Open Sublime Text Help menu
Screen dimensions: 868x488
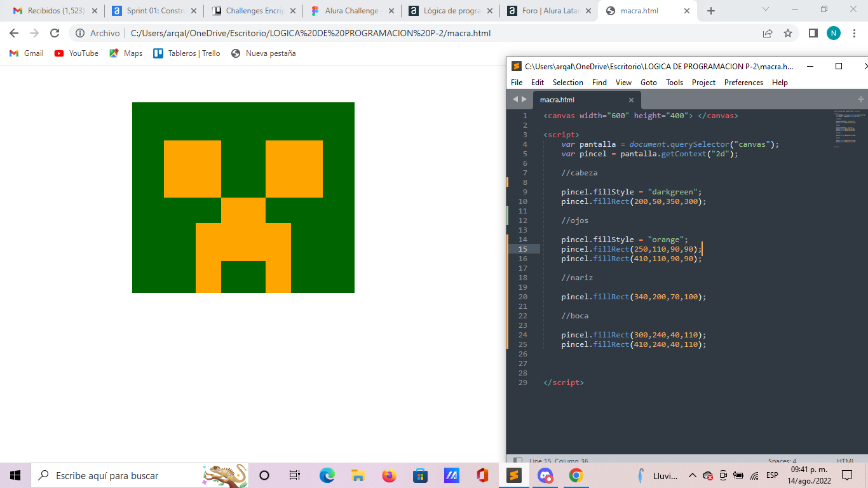pos(780,83)
